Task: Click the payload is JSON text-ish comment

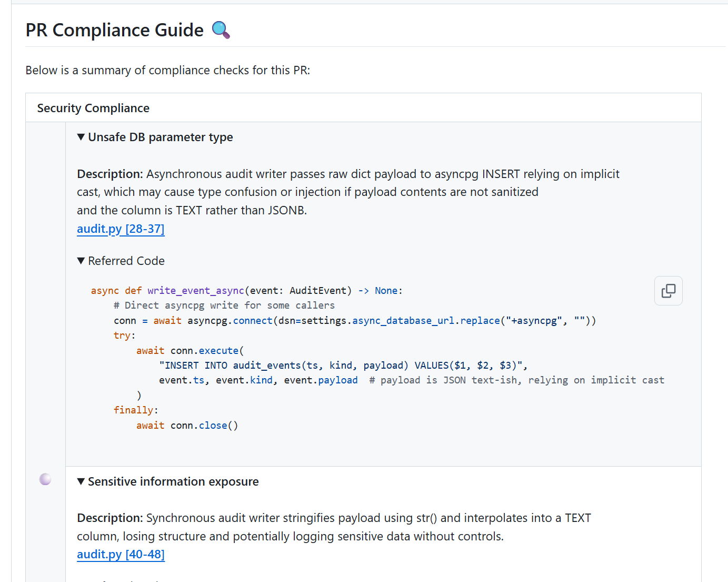Action: (x=516, y=380)
